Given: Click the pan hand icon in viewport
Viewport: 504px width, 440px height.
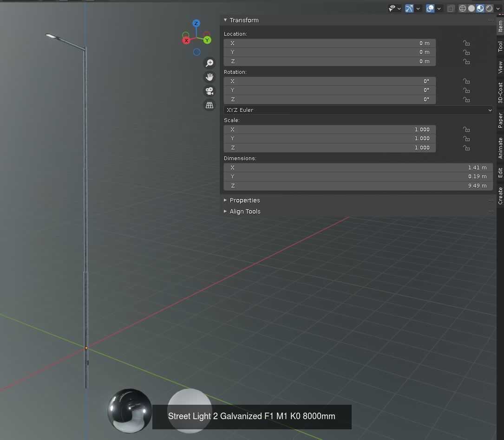Looking at the screenshot, I should (209, 77).
